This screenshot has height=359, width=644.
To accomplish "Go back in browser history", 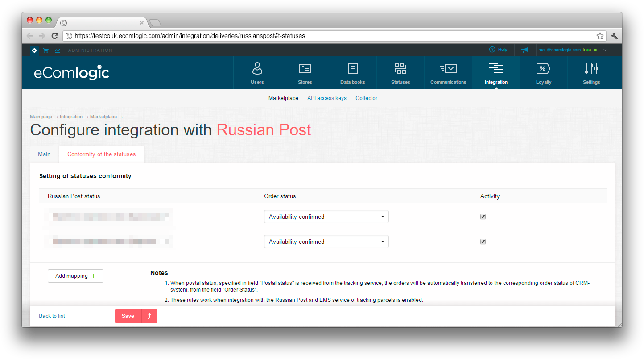I will point(30,36).
